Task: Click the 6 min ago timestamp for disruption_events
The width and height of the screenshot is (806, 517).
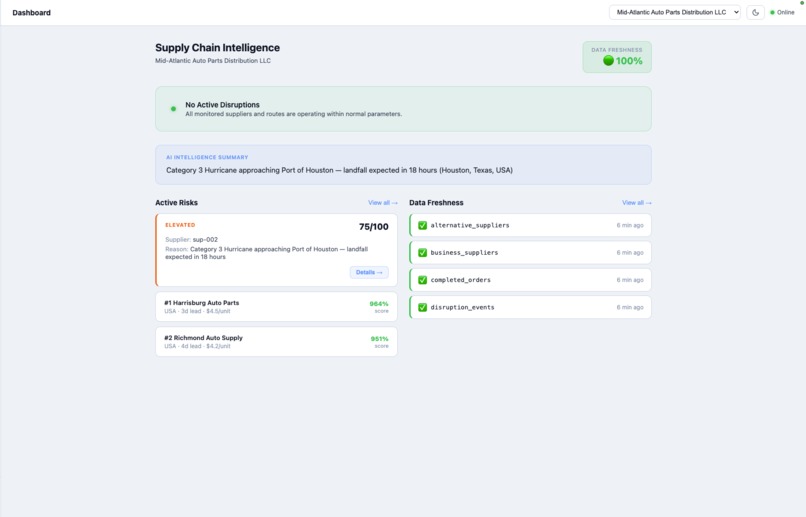Action: coord(630,307)
